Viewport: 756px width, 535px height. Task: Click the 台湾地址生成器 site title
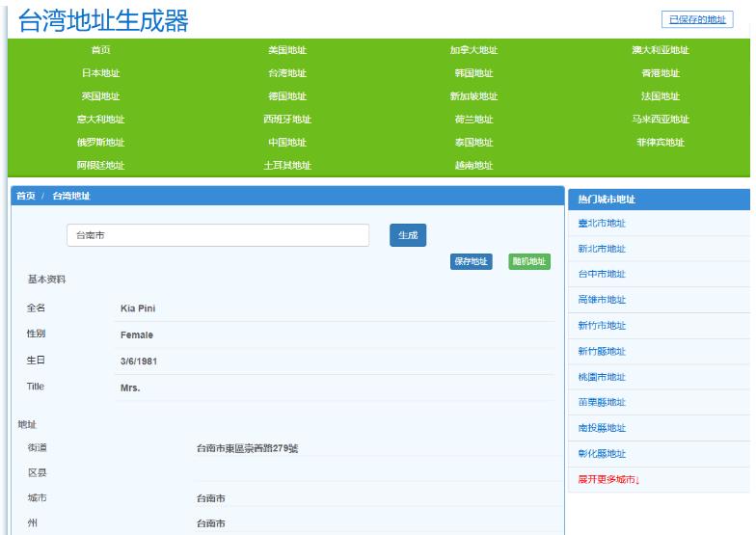(x=103, y=21)
